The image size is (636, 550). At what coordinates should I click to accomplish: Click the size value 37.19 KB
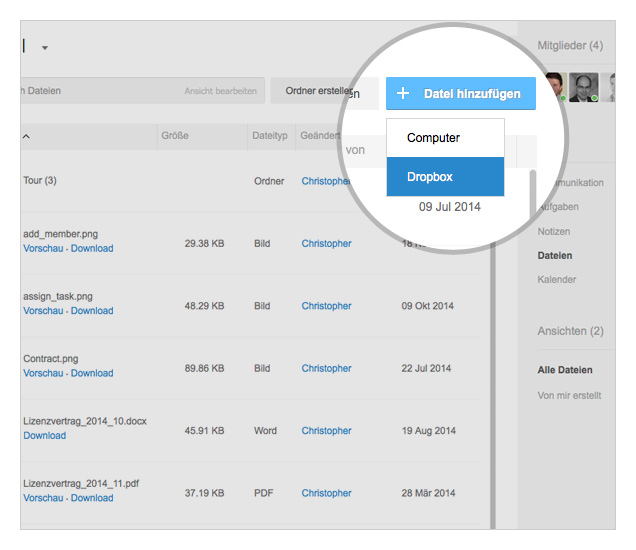[x=204, y=493]
